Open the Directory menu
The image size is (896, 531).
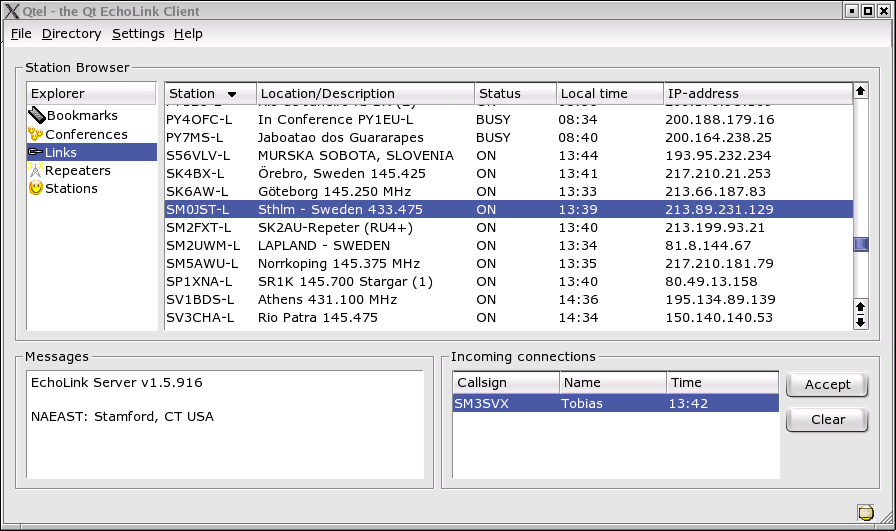[71, 34]
